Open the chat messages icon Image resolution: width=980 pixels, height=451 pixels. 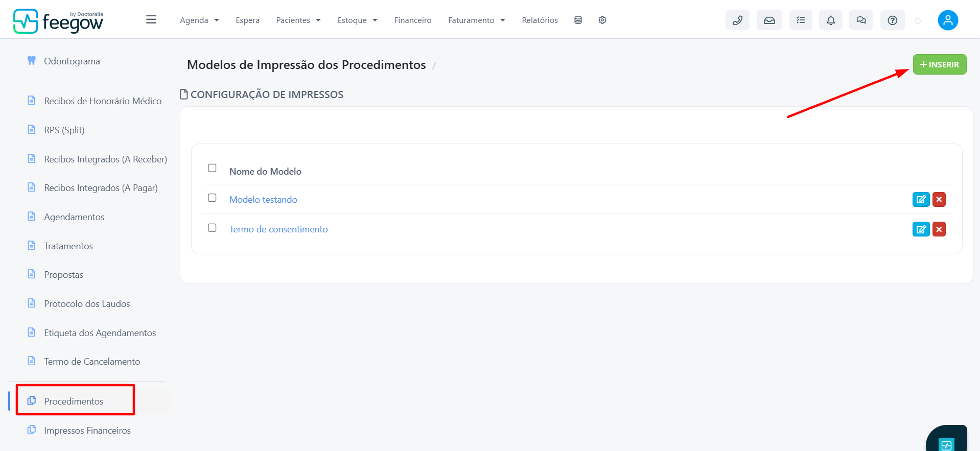click(861, 20)
